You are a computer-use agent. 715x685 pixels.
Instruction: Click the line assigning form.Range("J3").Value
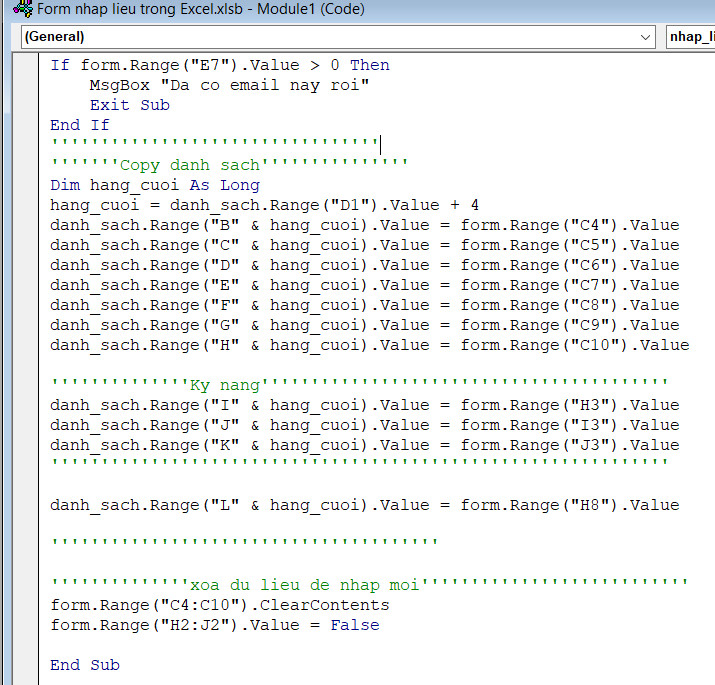(365, 446)
